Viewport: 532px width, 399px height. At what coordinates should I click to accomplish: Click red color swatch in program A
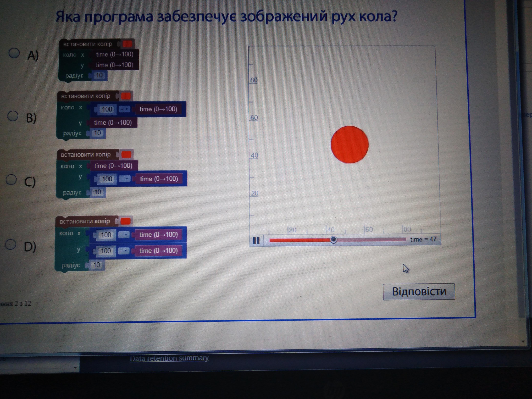tap(128, 44)
